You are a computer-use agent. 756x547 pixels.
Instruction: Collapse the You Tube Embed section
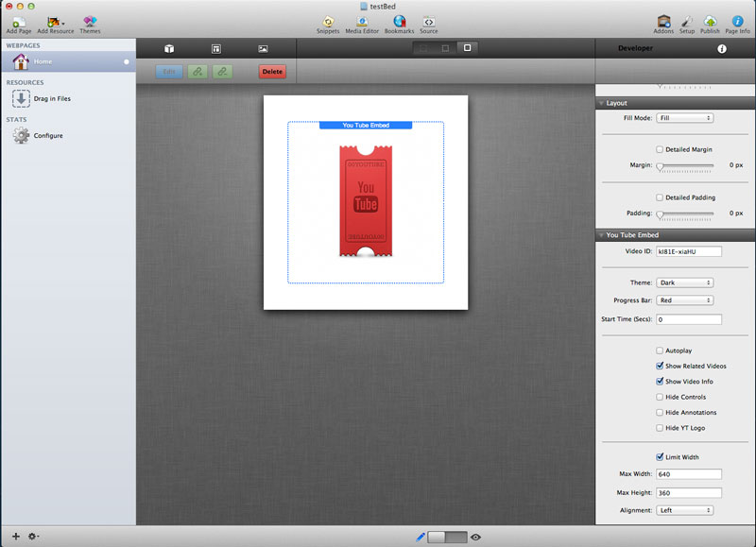(601, 235)
